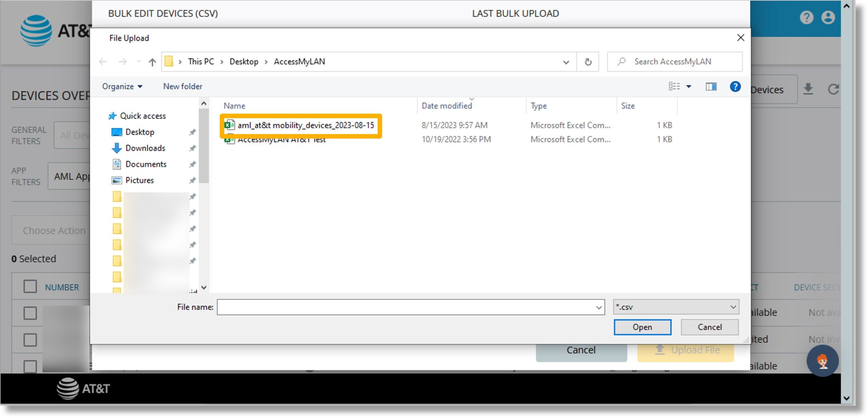Unpin Pictures via its pin icon
868x418 pixels.
193,180
